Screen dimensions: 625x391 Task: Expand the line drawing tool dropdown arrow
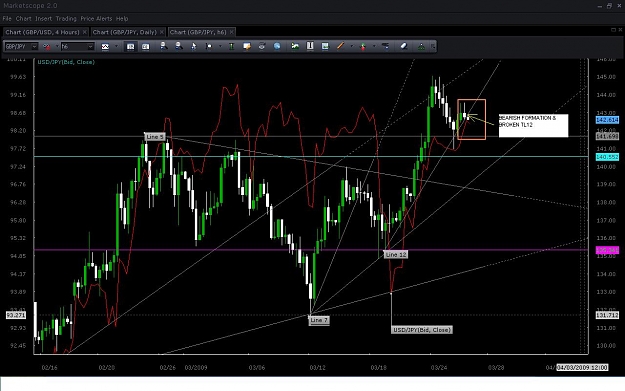click(351, 47)
